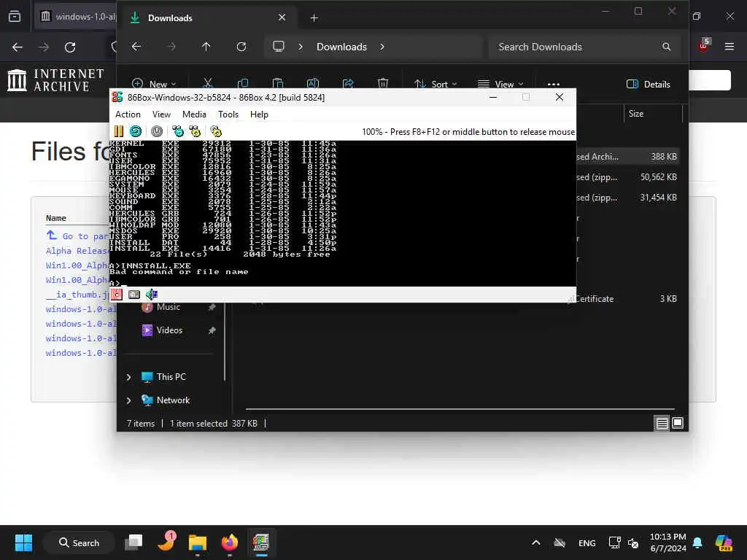The width and height of the screenshot is (747, 560).
Task: Open the 86Box Tools menu
Action: click(x=228, y=114)
